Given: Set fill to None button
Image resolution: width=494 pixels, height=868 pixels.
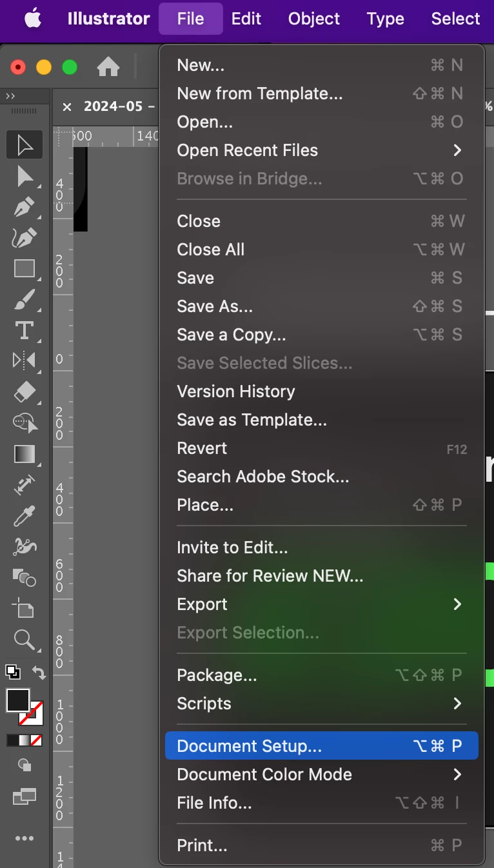Looking at the screenshot, I should (x=37, y=740).
